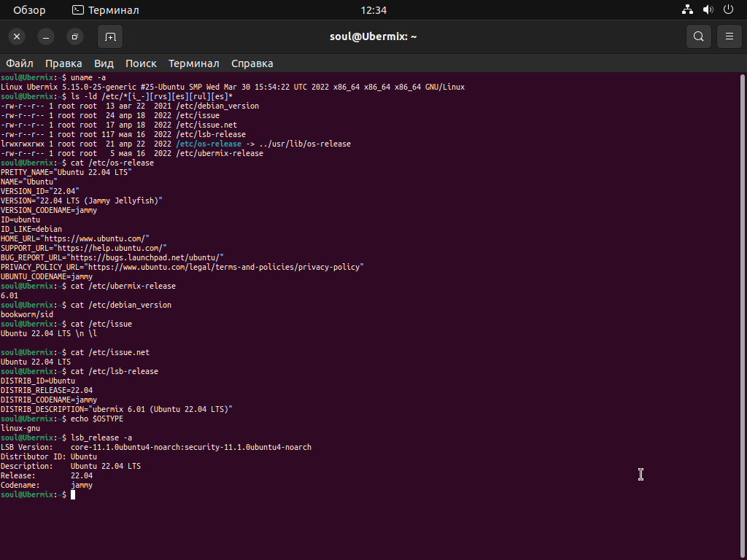The height and width of the screenshot is (560, 747).
Task: Open the hamburger menu in the title bar
Action: [x=729, y=36]
